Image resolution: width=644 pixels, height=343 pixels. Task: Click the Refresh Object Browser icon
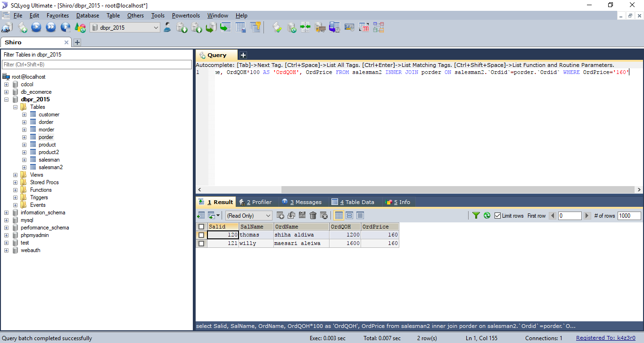80,27
